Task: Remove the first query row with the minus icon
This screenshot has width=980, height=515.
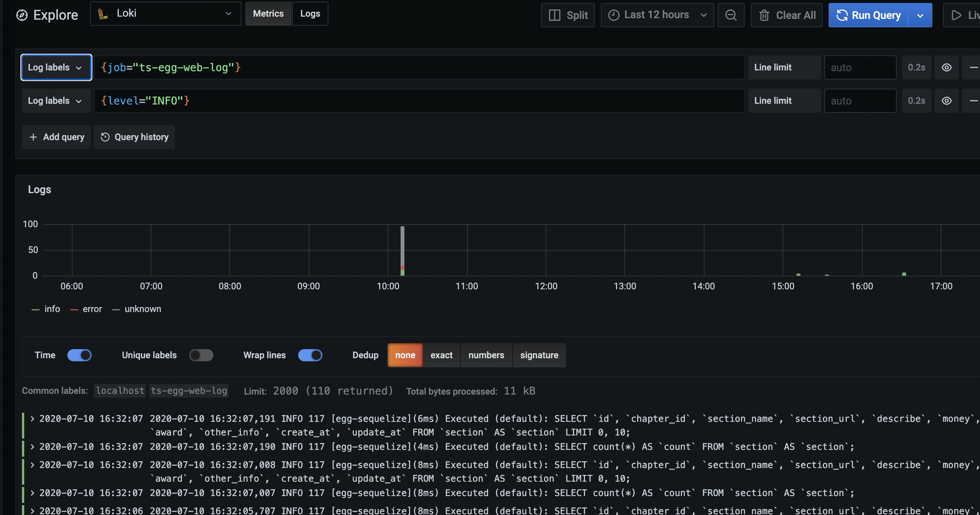Action: coord(973,67)
